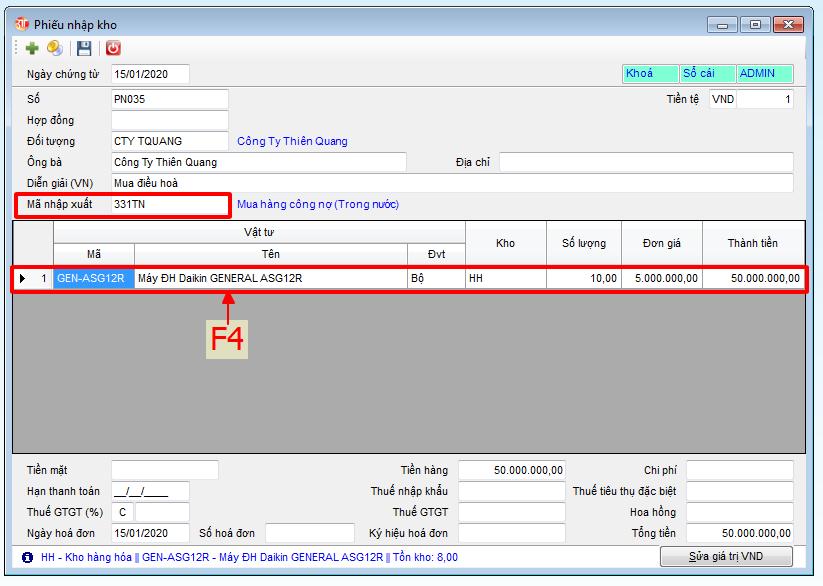Screen dimensions: 823x586
Task: Click the blue info icon in status bar
Action: tap(27, 557)
